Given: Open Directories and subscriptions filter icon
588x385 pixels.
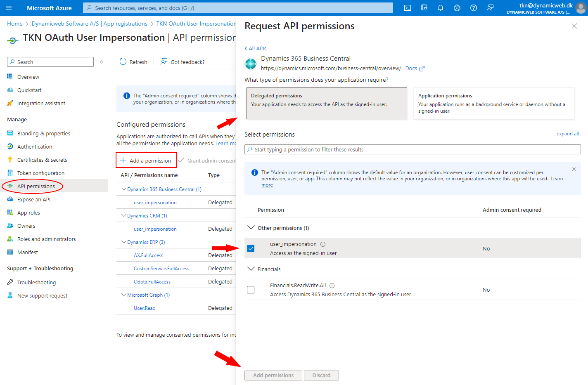Looking at the screenshot, I should click(x=424, y=8).
